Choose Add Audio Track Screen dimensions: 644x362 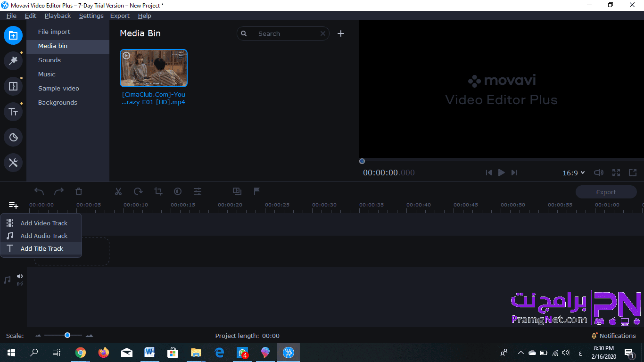pyautogui.click(x=41, y=236)
